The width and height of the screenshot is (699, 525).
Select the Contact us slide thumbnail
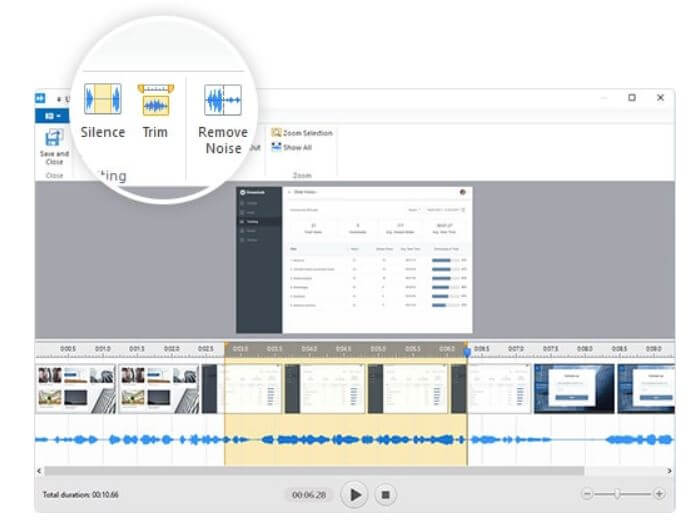click(573, 387)
